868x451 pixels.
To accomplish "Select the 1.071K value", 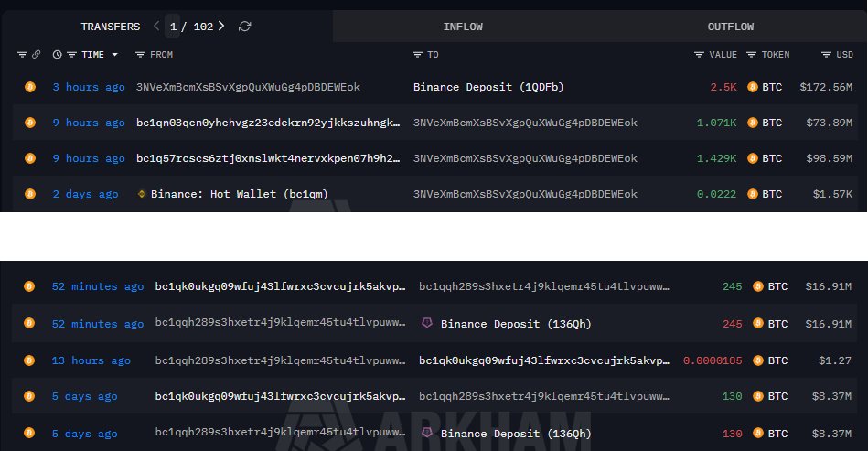I will click(x=716, y=123).
